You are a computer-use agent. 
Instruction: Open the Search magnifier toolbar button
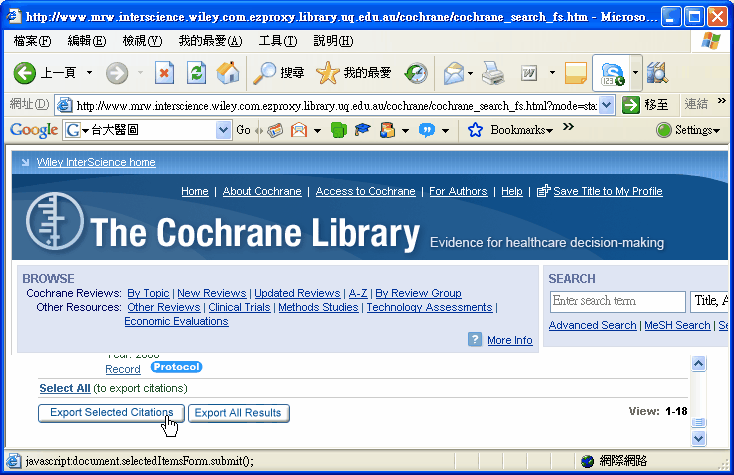tap(279, 73)
